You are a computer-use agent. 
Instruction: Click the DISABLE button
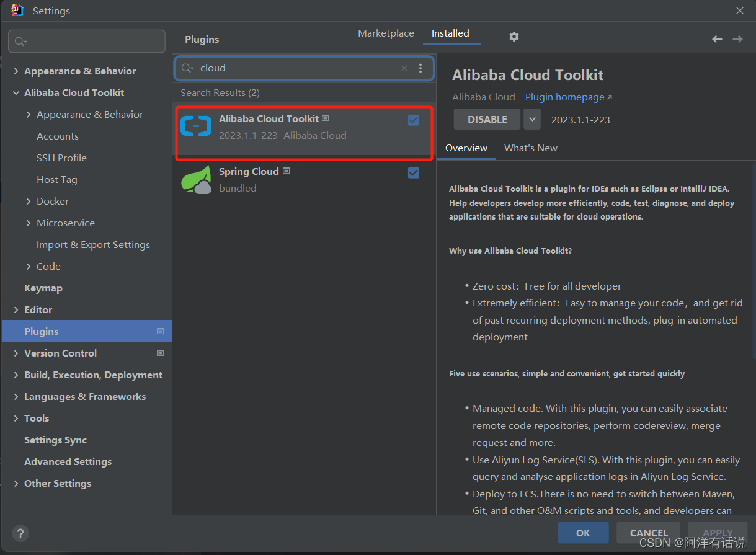(487, 119)
